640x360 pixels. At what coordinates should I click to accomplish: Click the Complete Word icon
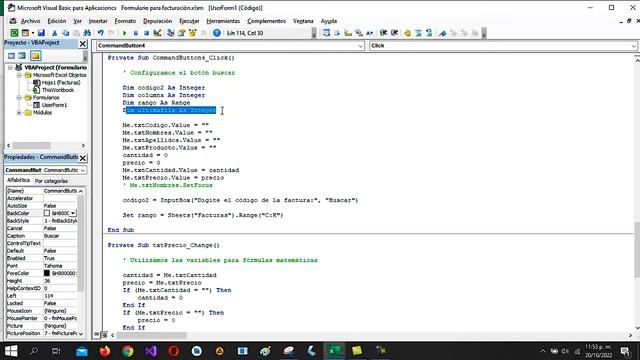coord(370,33)
